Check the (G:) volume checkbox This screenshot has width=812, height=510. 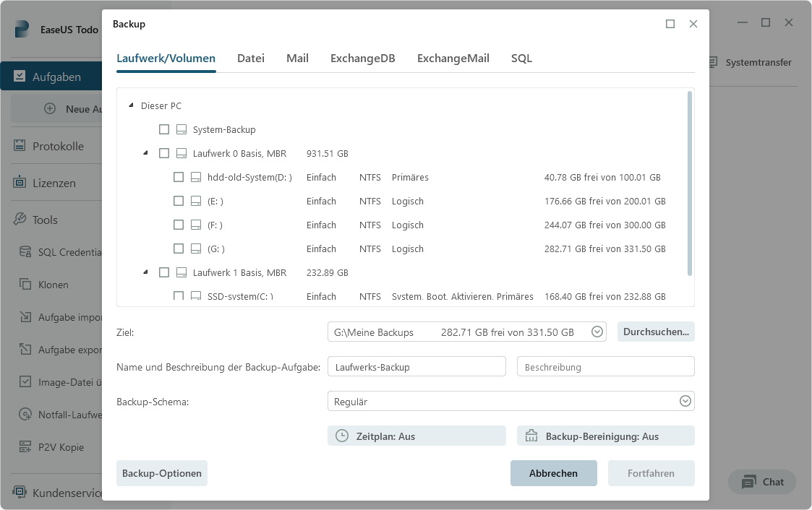pos(179,248)
